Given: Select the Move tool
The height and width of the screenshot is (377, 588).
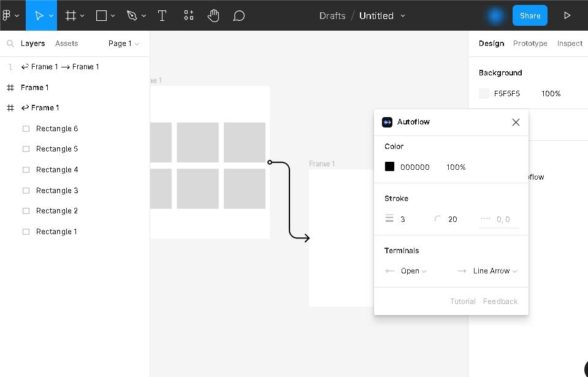Looking at the screenshot, I should coord(39,15).
